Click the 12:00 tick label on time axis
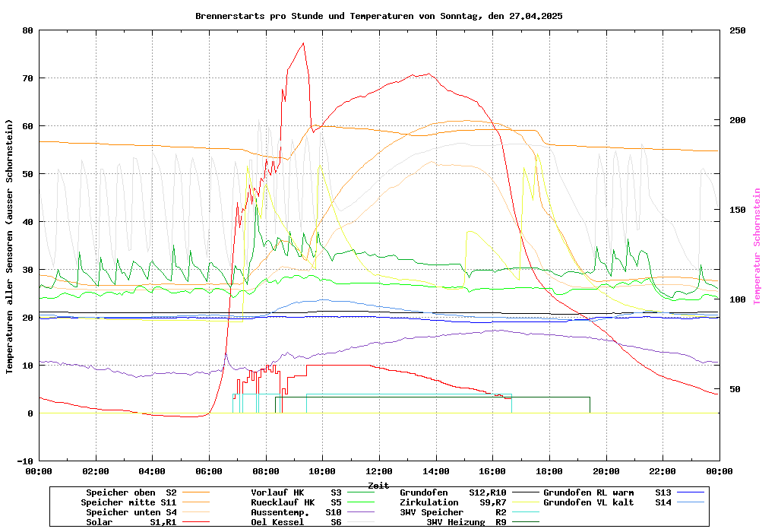 coord(378,471)
